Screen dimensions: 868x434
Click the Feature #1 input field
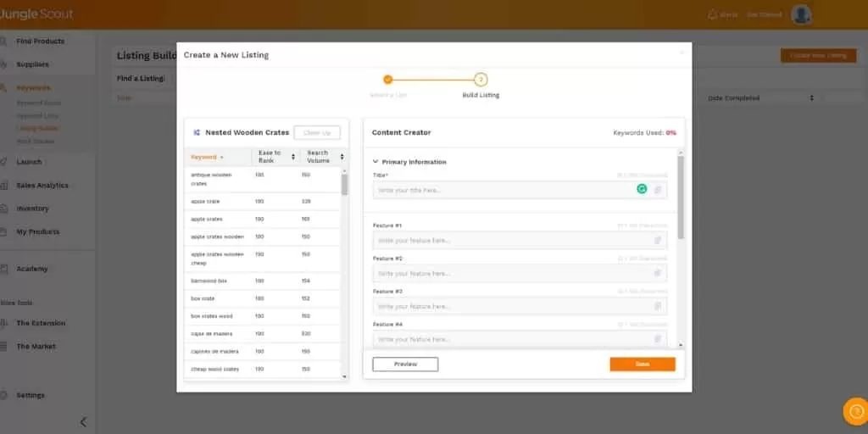520,240
